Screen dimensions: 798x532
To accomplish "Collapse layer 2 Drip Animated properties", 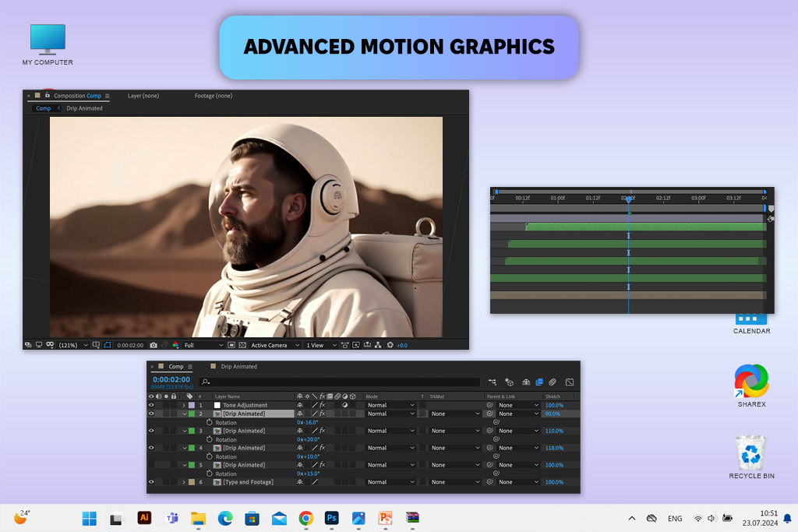I will [x=184, y=414].
